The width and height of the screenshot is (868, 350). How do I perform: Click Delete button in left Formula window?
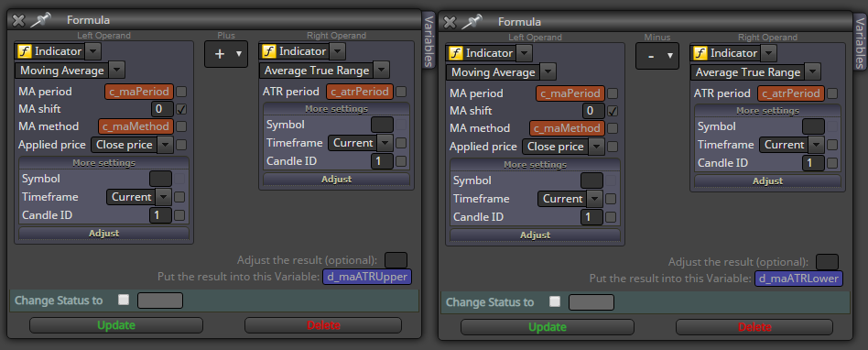323,325
